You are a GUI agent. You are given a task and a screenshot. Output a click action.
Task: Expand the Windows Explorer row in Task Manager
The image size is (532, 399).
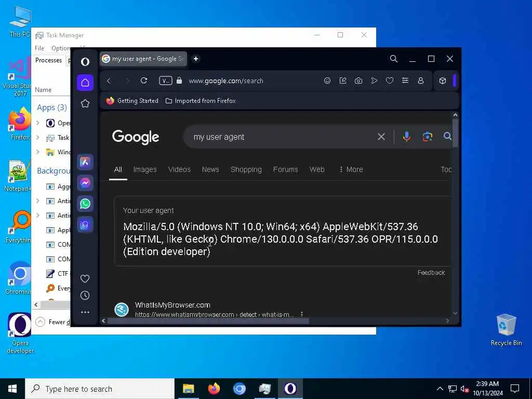point(38,152)
